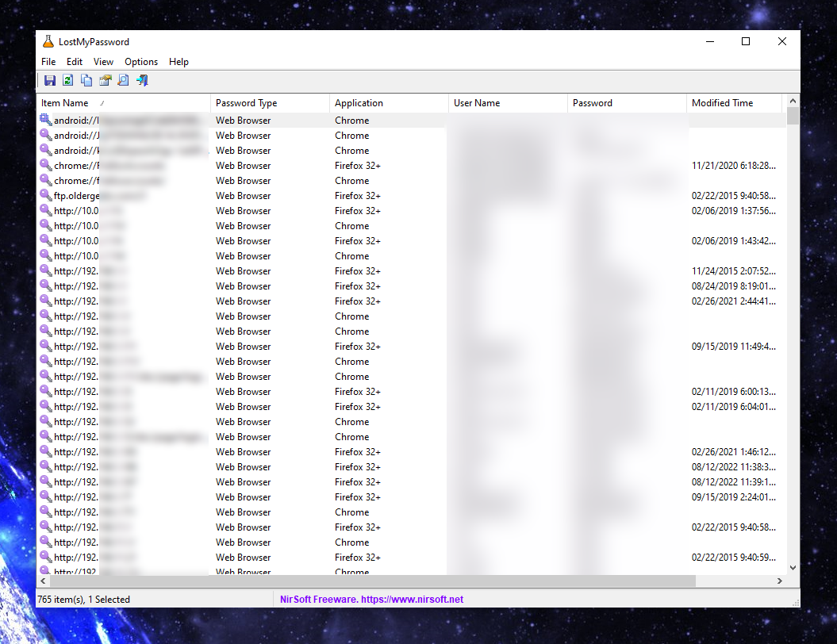Open the View menu
Screen dimensions: 837x644
tap(104, 62)
